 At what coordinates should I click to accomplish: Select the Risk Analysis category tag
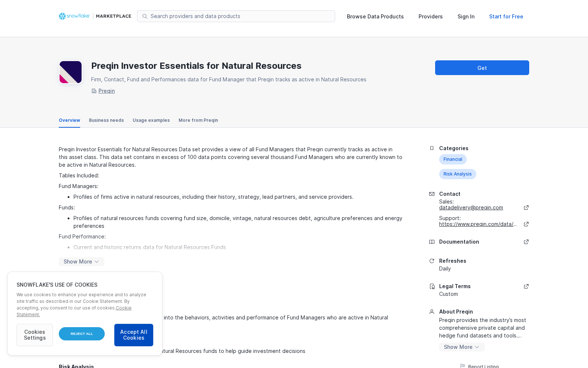coord(458,174)
